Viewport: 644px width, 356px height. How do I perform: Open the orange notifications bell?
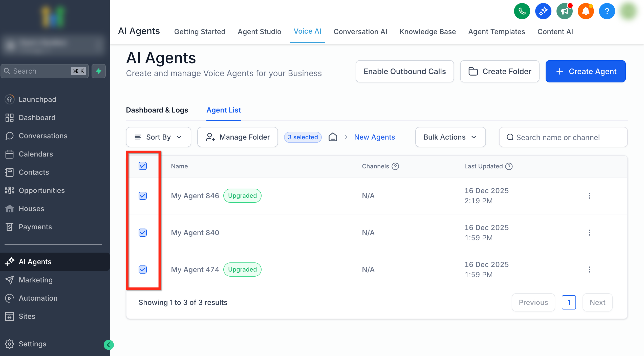click(586, 11)
